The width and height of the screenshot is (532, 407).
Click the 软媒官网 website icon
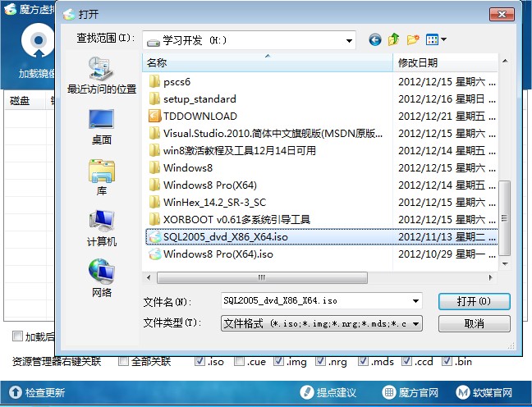coord(462,392)
